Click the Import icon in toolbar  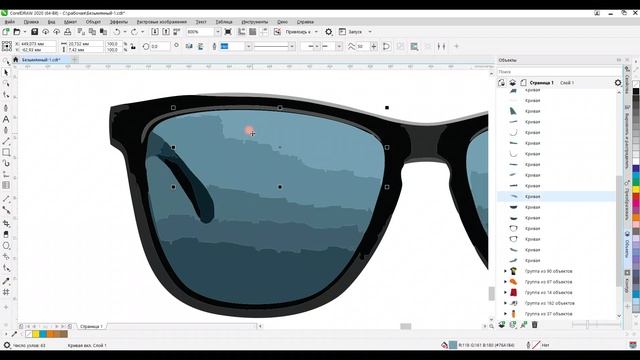[x=155, y=32]
